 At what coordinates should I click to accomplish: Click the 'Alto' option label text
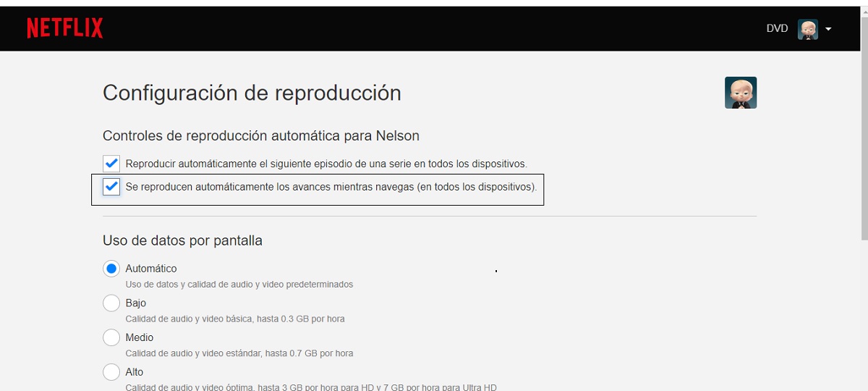pos(135,372)
